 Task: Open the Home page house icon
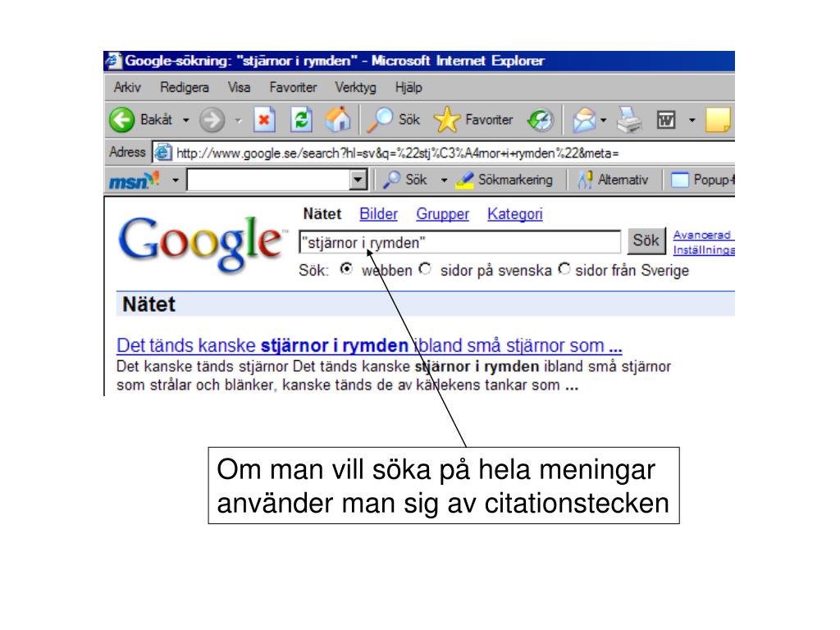pyautogui.click(x=337, y=120)
